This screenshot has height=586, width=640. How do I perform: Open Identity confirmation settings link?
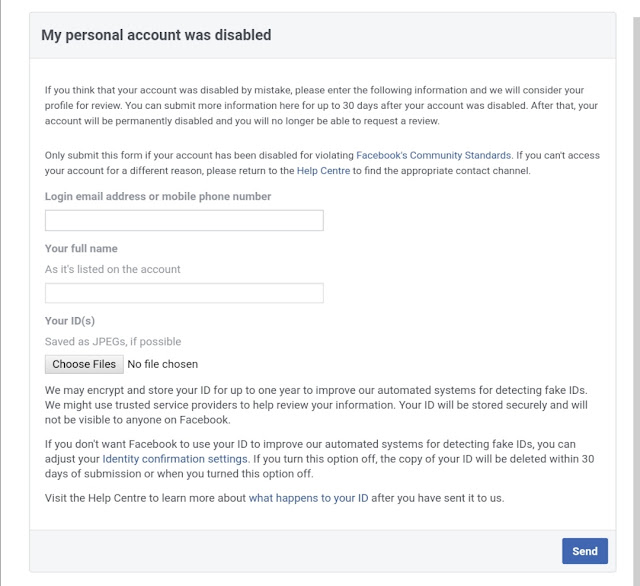click(174, 459)
